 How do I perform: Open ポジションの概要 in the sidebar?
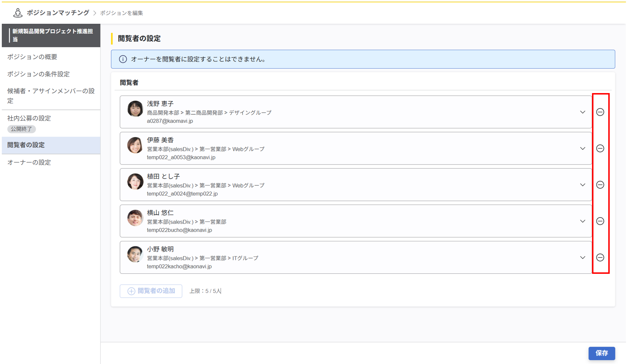[x=32, y=57]
